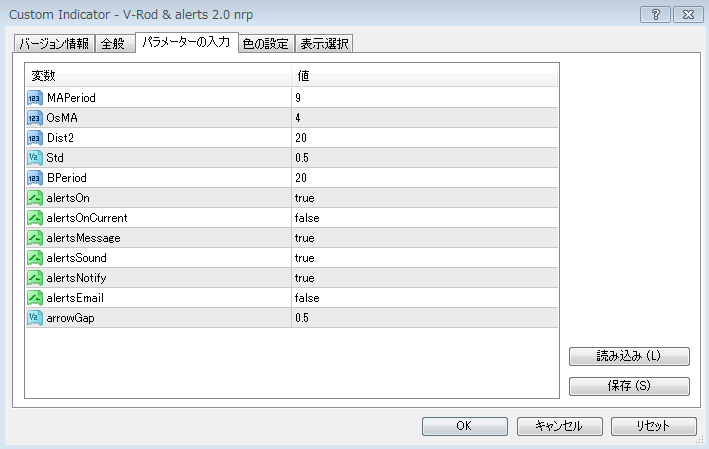Click the integer icon beside Dist2

[35, 138]
